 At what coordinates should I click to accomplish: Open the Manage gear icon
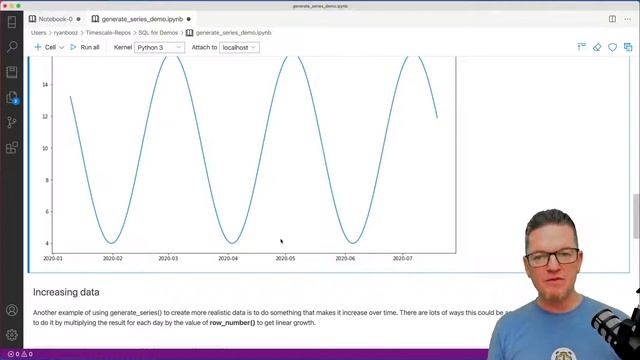pyautogui.click(x=12, y=335)
